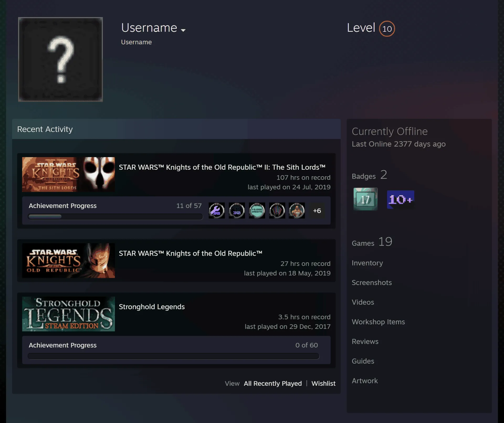The width and height of the screenshot is (504, 423).
Task: Click the Recent Activity header
Action: [176, 129]
